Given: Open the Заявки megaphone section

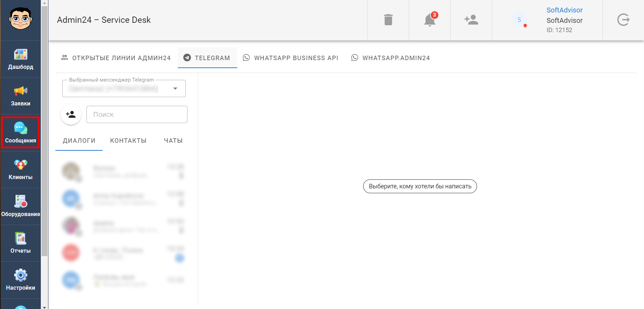Looking at the screenshot, I should tap(20, 96).
